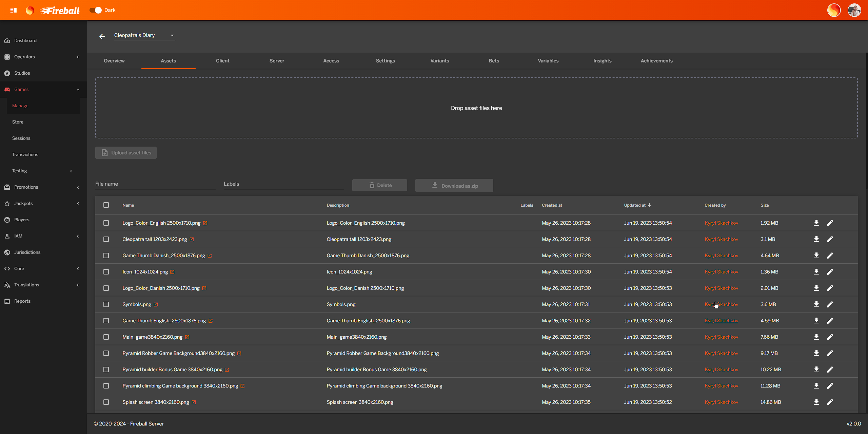Toggle the Dark mode switch
The height and width of the screenshot is (434, 868).
(x=96, y=10)
